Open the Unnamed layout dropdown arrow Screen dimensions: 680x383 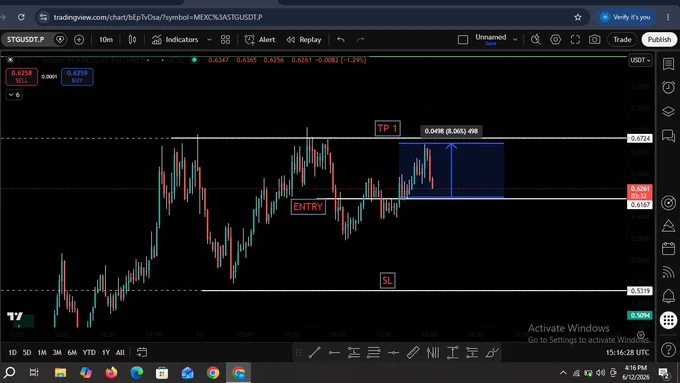click(515, 39)
